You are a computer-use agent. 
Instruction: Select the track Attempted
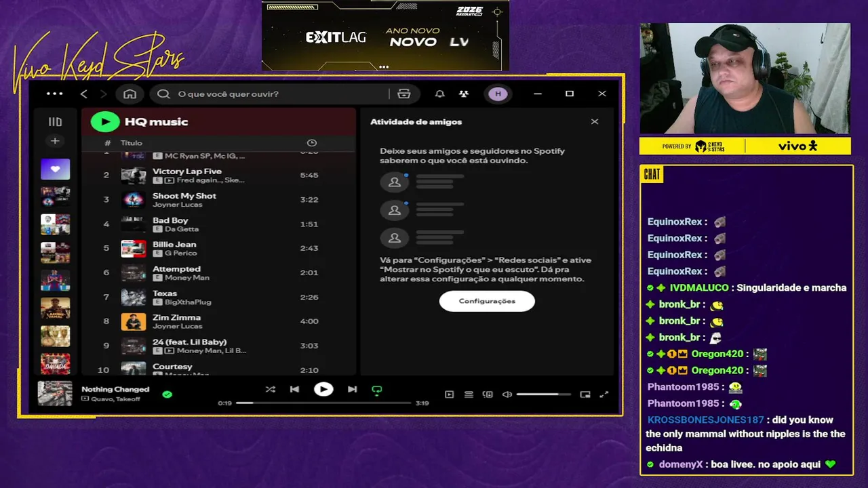(x=176, y=269)
